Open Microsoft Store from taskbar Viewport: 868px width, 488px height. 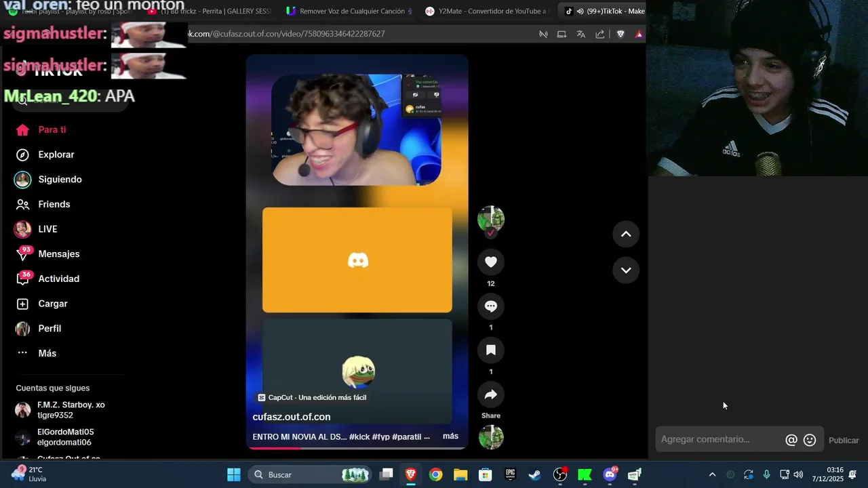[x=486, y=474]
